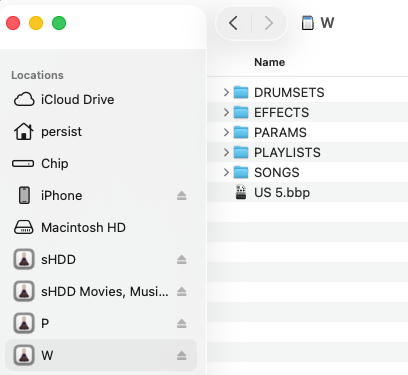Viewport: 408px width, 375px height.
Task: Select the SONGS folder name
Action: coord(277,173)
